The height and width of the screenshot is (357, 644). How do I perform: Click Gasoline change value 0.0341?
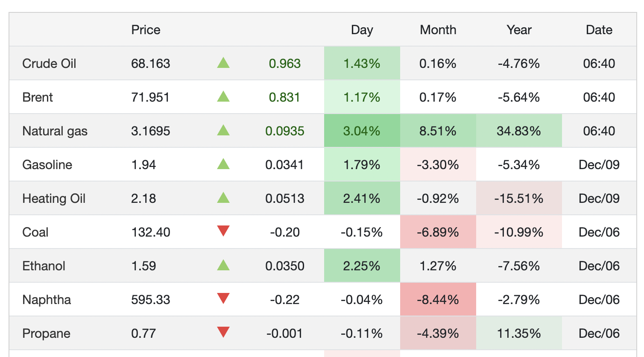(x=284, y=165)
